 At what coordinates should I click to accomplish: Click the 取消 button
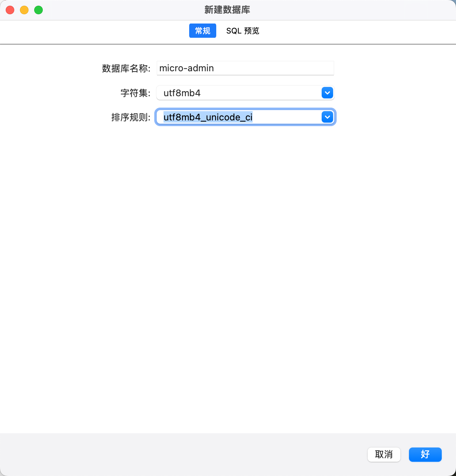pyautogui.click(x=384, y=455)
